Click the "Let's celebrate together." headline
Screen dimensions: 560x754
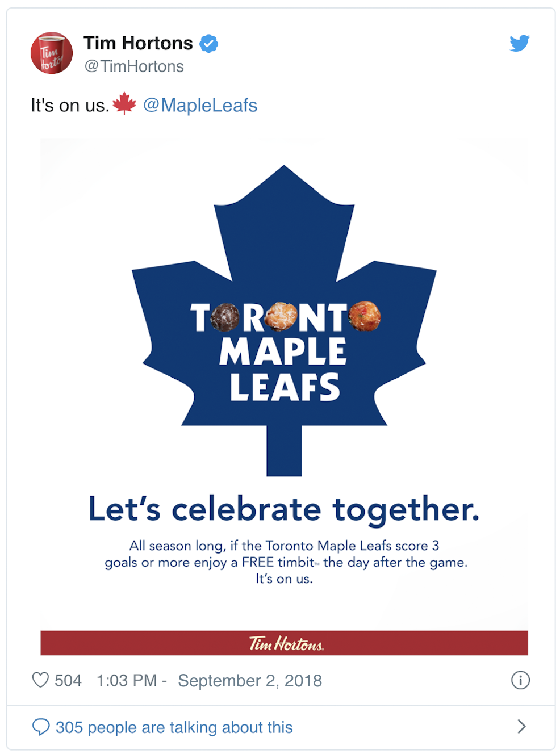click(x=284, y=509)
